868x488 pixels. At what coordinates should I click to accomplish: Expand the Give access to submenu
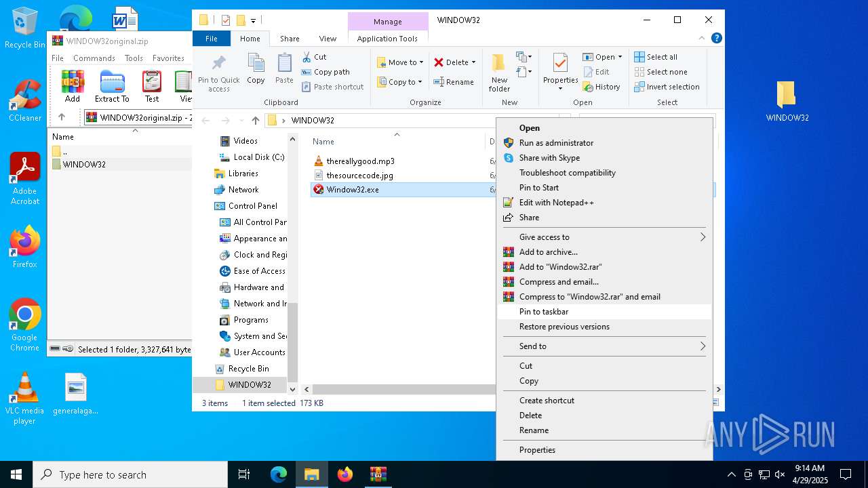coord(605,237)
